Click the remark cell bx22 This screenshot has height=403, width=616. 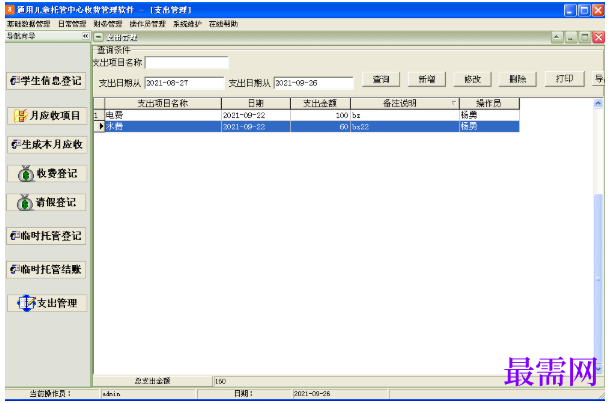pos(405,126)
